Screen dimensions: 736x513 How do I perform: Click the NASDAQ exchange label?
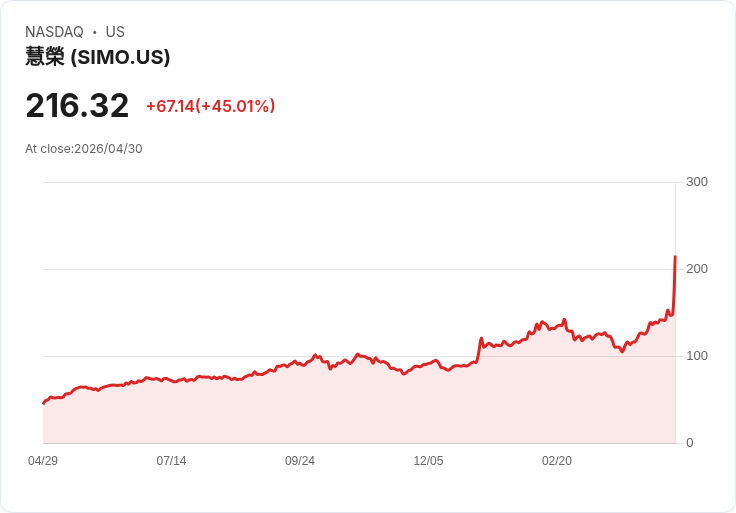click(54, 32)
